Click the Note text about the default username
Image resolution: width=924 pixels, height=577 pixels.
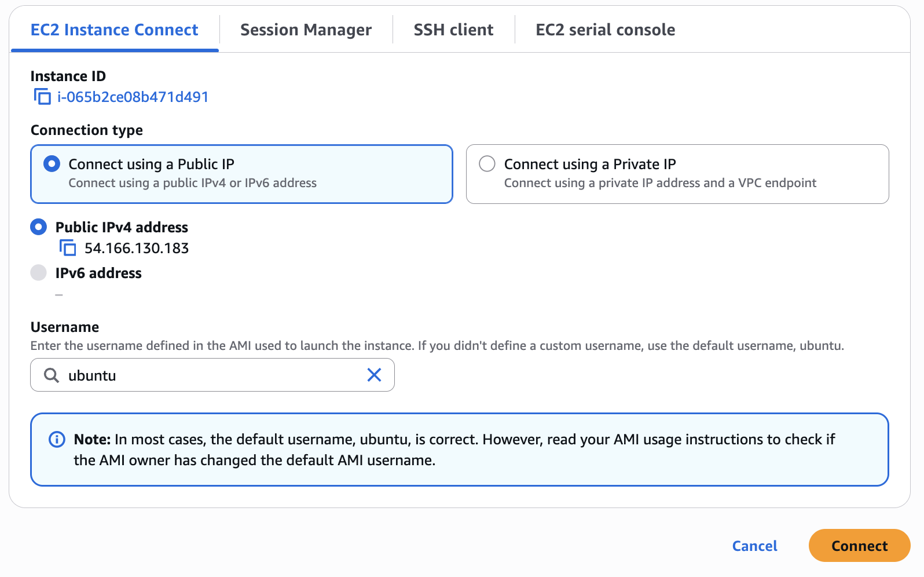[454, 450]
